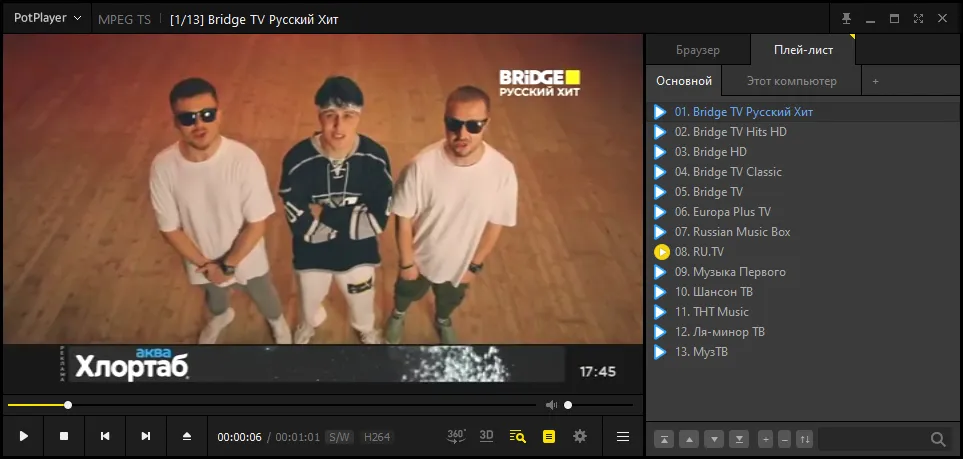Click play icon beside МузТВ
Image resolution: width=963 pixels, height=459 pixels.
click(660, 352)
